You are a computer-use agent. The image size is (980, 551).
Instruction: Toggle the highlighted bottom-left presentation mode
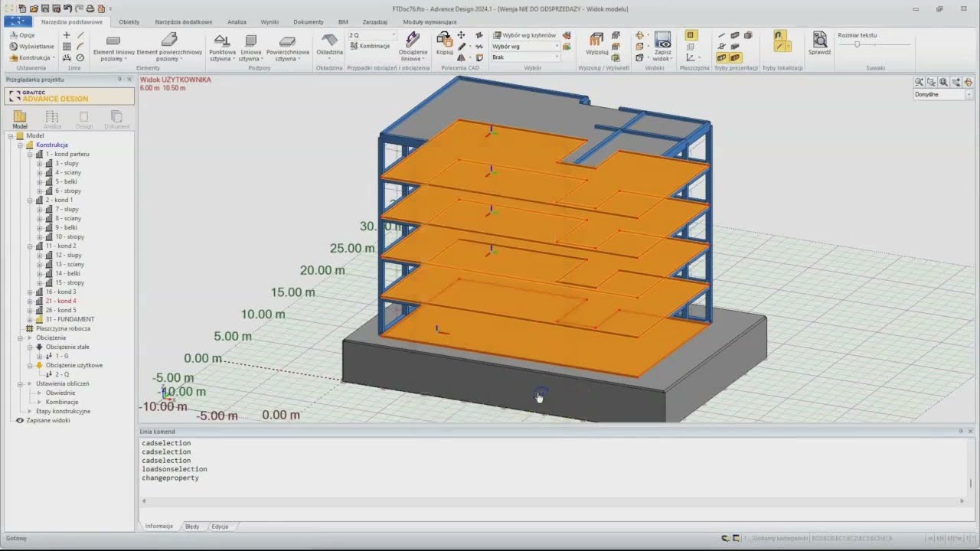coord(722,57)
